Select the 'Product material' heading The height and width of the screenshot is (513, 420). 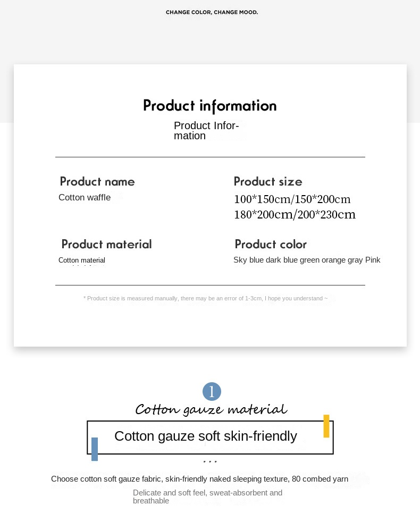[107, 244]
